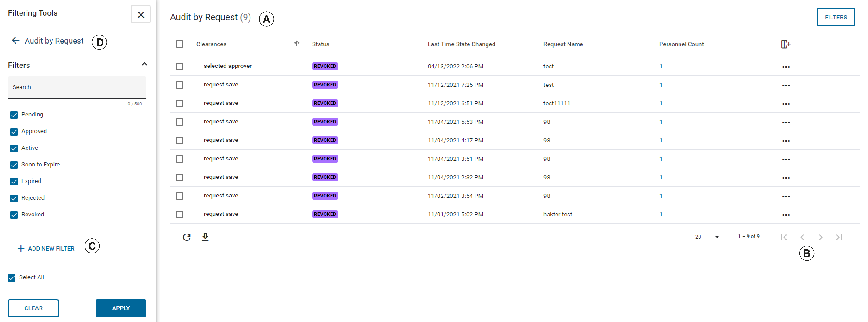Go to first page
Viewport: 868px width, 322px height.
[783, 237]
